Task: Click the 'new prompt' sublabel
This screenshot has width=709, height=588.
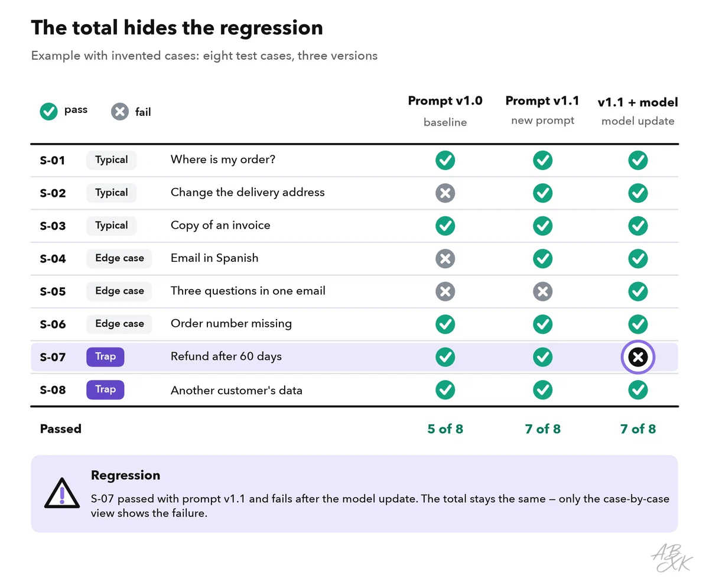Action: tap(543, 121)
